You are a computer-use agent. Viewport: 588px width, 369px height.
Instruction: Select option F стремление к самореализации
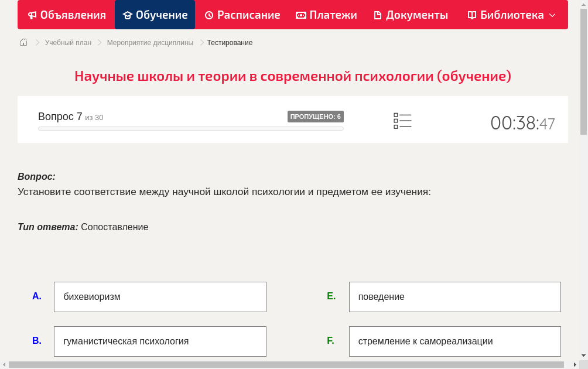(x=455, y=341)
